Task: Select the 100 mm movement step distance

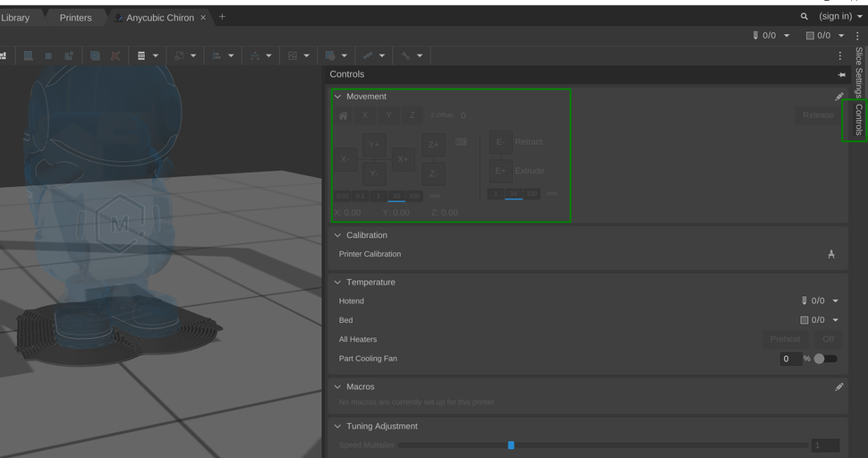Action: (414, 196)
